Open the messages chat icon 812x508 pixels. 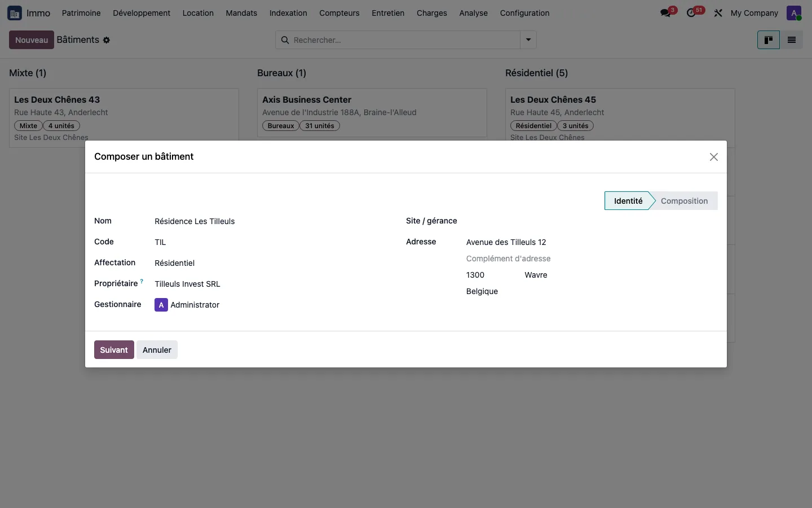(666, 13)
